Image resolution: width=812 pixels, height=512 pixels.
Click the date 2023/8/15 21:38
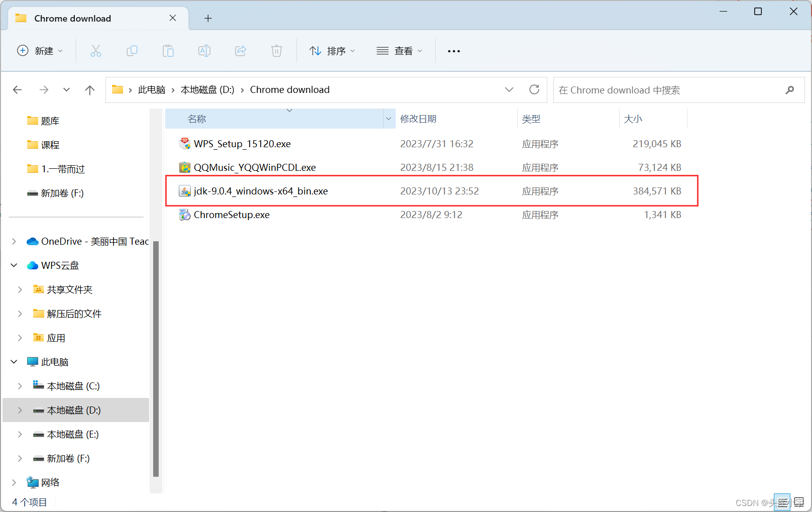tap(436, 167)
